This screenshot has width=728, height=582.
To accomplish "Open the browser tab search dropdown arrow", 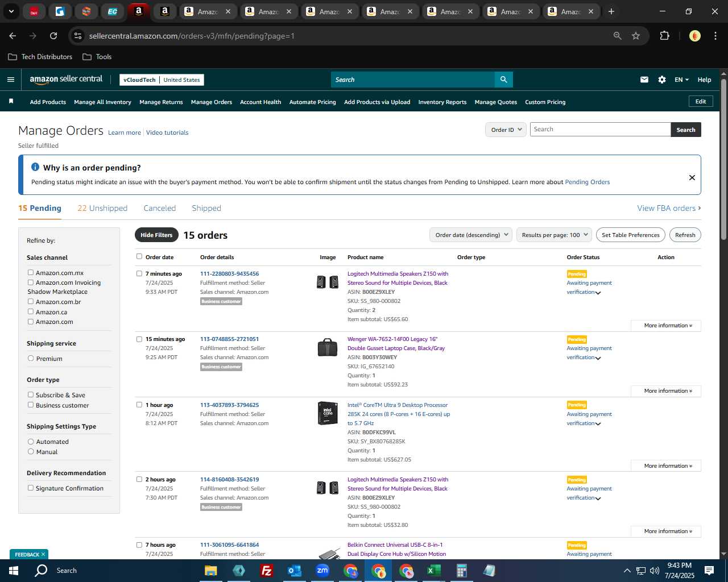I will (x=11, y=11).
